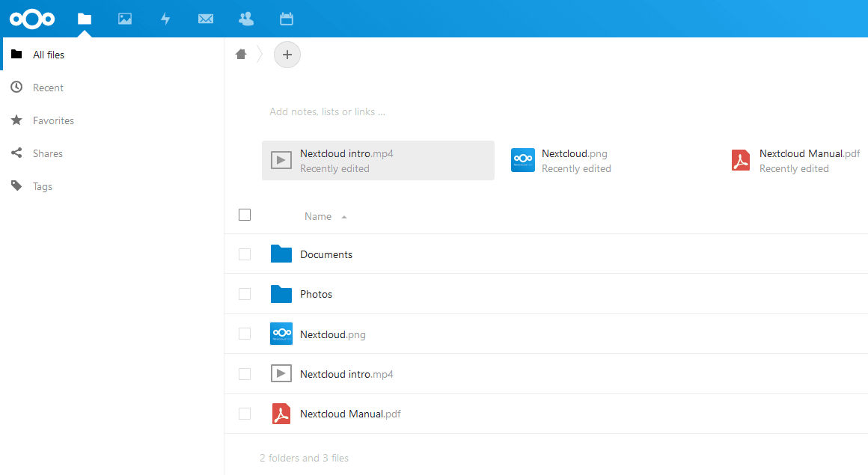Open the Activity app (lightning icon)
Image resolution: width=868 pixels, height=475 pixels.
pyautogui.click(x=165, y=18)
